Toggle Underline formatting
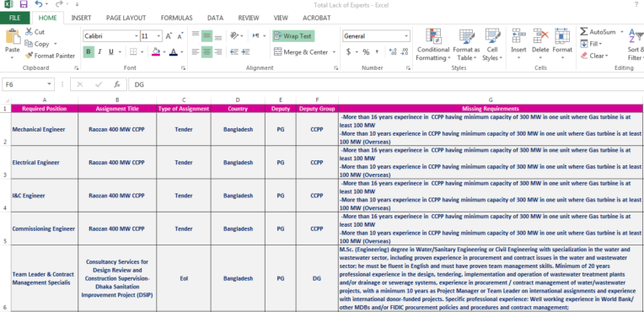The width and height of the screenshot is (644, 312). point(111,51)
